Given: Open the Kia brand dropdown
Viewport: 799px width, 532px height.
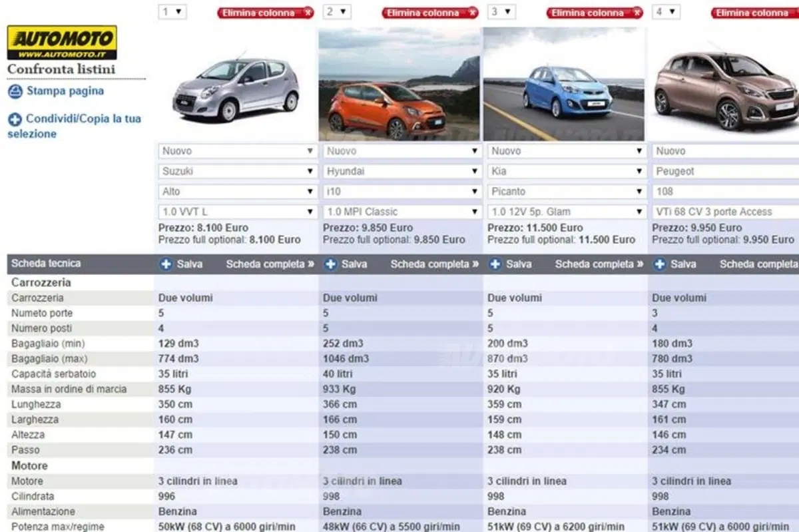Looking at the screenshot, I should 567,171.
